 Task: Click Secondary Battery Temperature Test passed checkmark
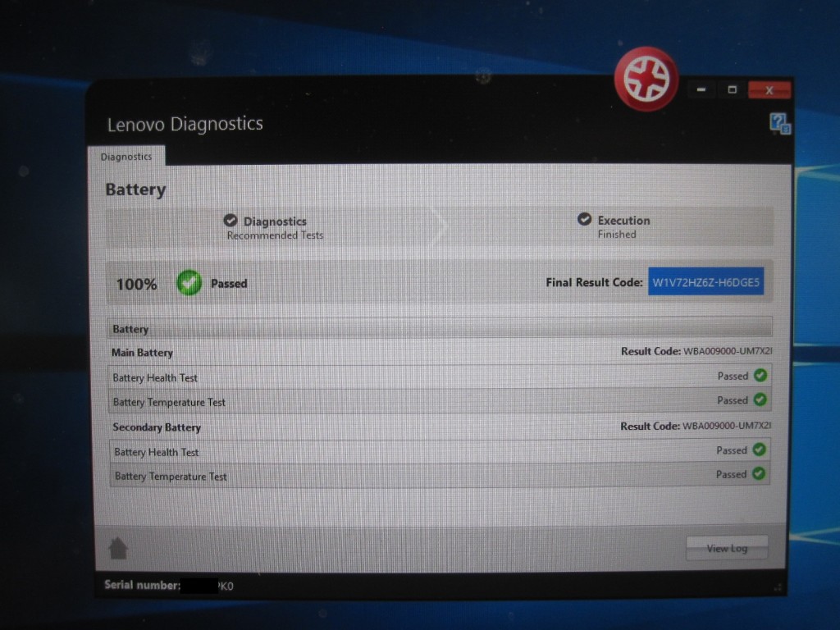[759, 473]
